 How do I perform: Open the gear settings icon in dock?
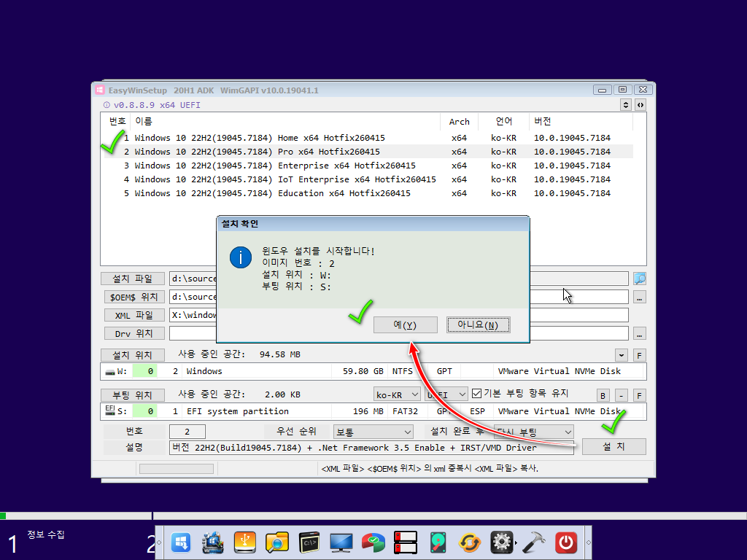502,542
